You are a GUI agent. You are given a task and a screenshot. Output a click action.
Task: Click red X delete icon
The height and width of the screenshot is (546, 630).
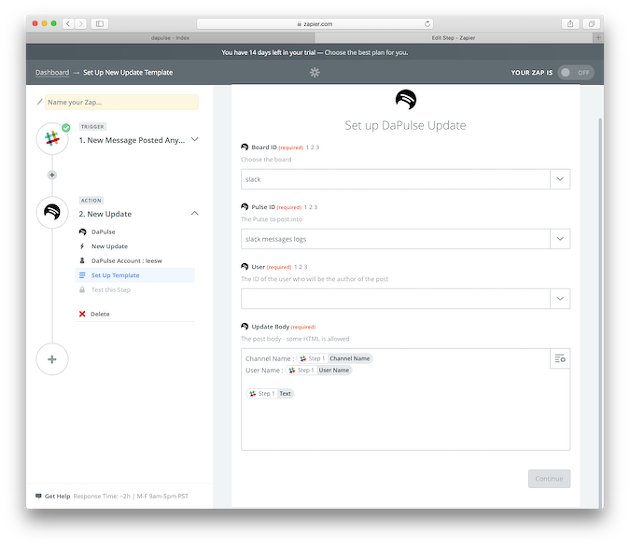(x=82, y=314)
